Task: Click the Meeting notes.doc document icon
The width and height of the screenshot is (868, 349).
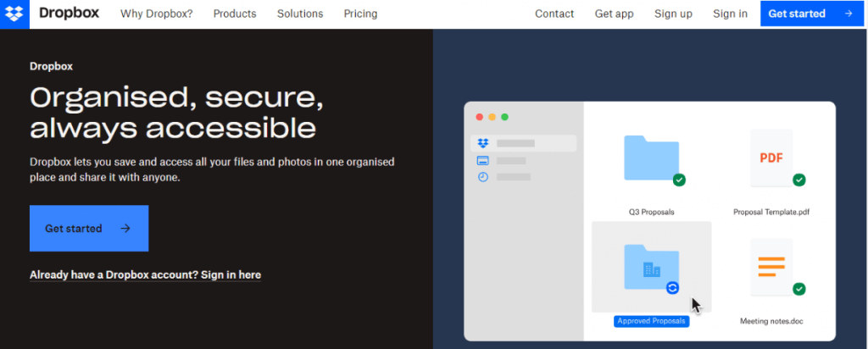Action: [x=771, y=267]
